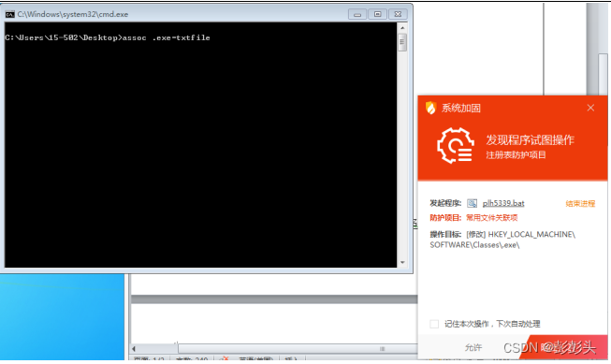Click the 系统加固 title text
The width and height of the screenshot is (611, 364).
tap(461, 109)
